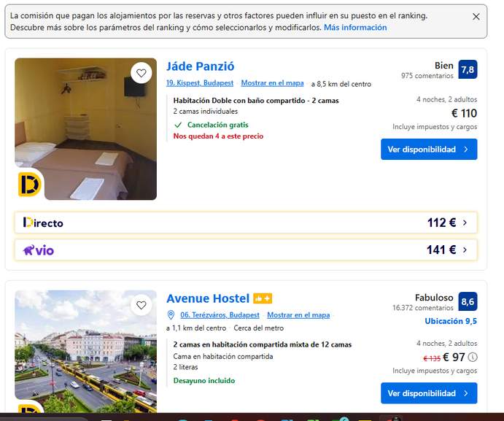Screen dimensions: 504x421
Task: Click the price info icon next to € 97
Action: pos(473,357)
